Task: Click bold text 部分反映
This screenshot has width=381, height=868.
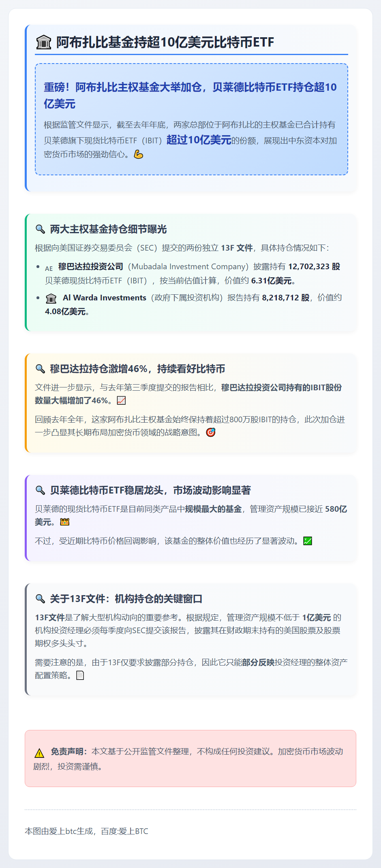Action: tap(258, 662)
